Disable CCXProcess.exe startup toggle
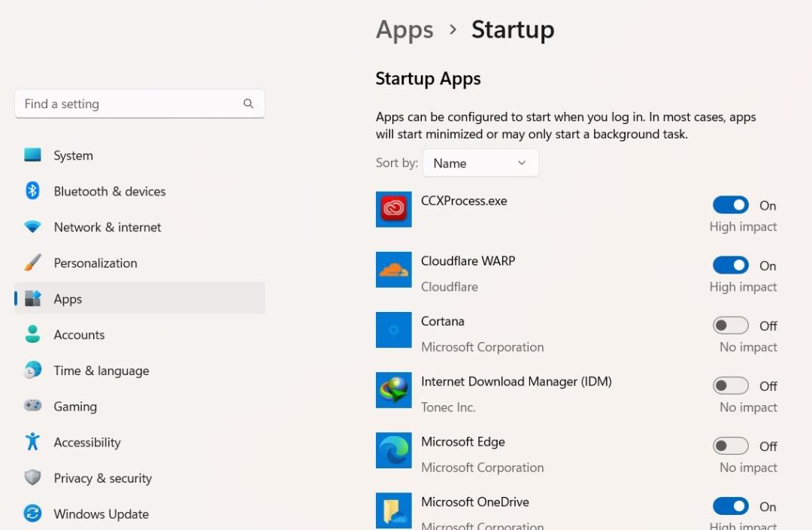The height and width of the screenshot is (530, 812). tap(730, 205)
